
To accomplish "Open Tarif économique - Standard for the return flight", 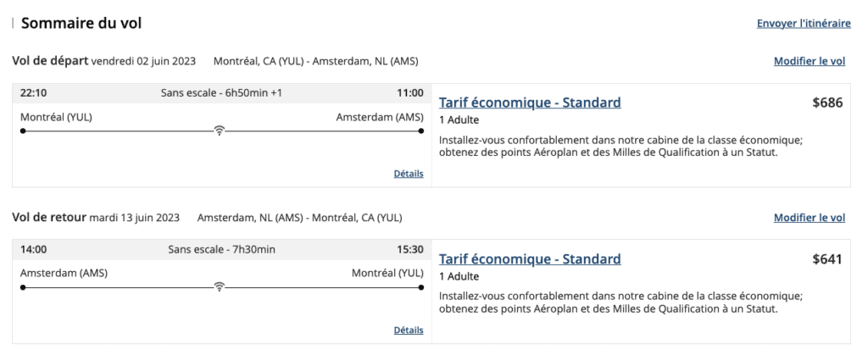I will click(x=530, y=259).
